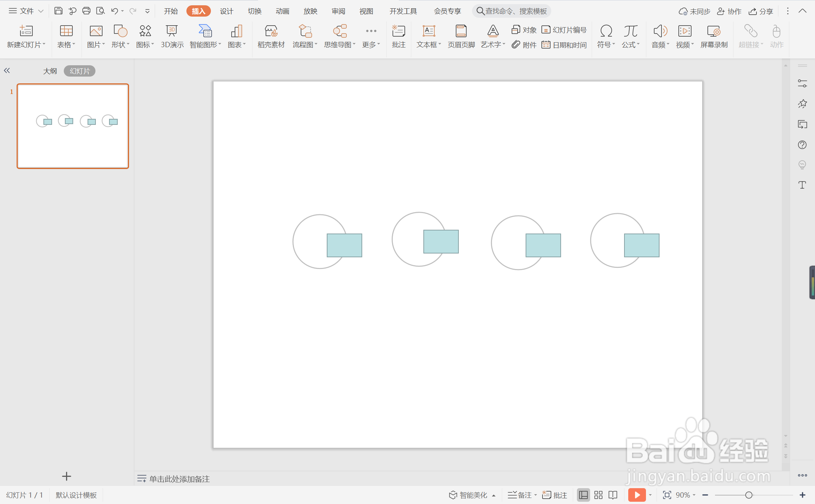The width and height of the screenshot is (815, 504).
Task: Open the Docer materials icon
Action: (x=271, y=31)
